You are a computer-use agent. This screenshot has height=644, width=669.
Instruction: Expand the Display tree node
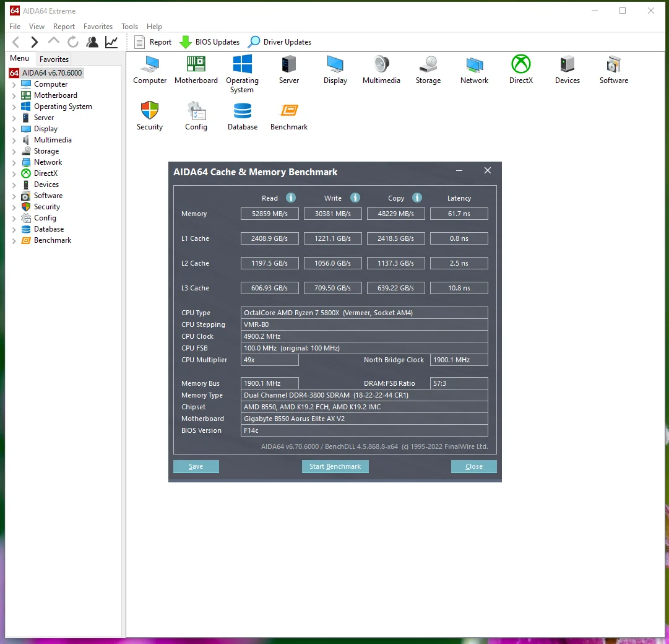pyautogui.click(x=14, y=129)
